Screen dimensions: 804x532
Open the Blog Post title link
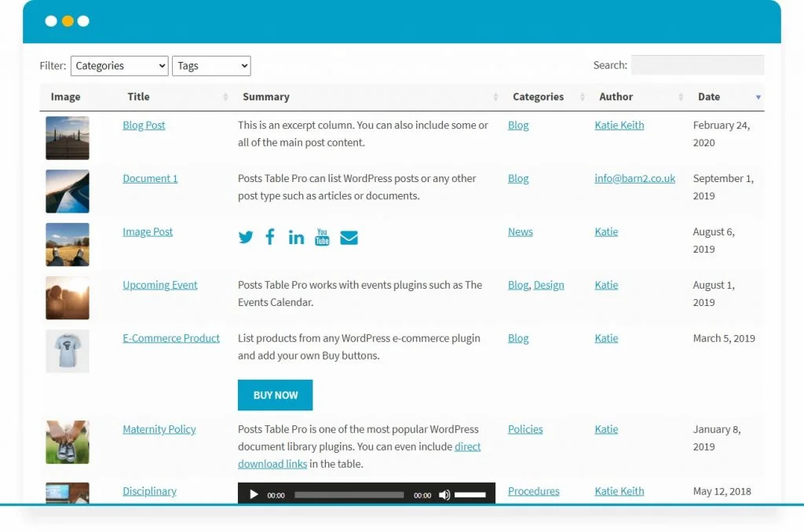tap(144, 125)
